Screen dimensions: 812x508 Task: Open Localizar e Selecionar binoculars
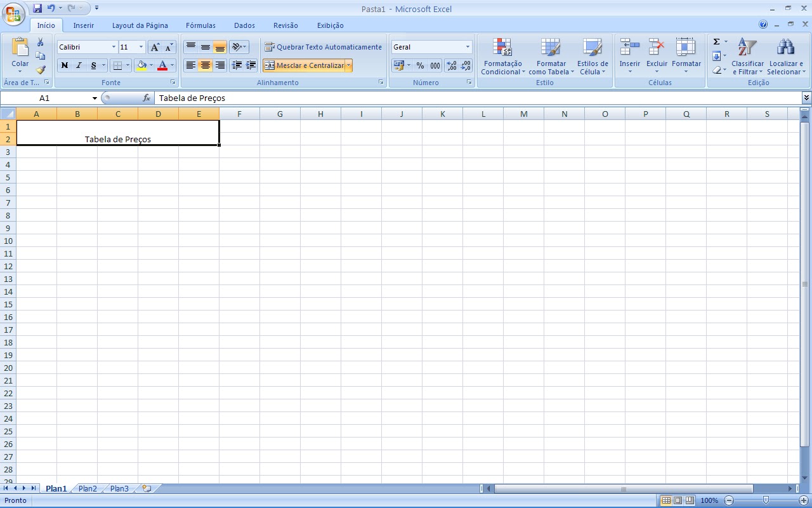[786, 57]
